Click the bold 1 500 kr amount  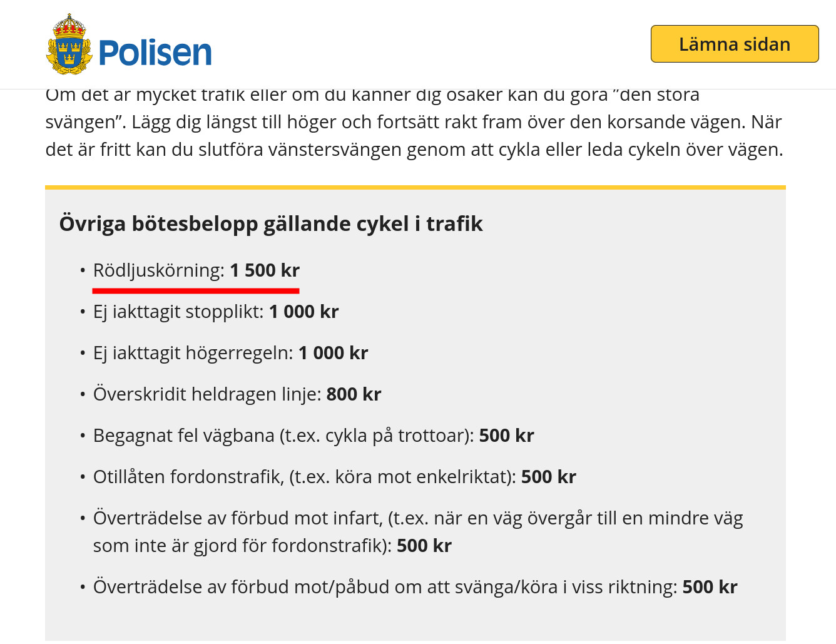coord(265,270)
